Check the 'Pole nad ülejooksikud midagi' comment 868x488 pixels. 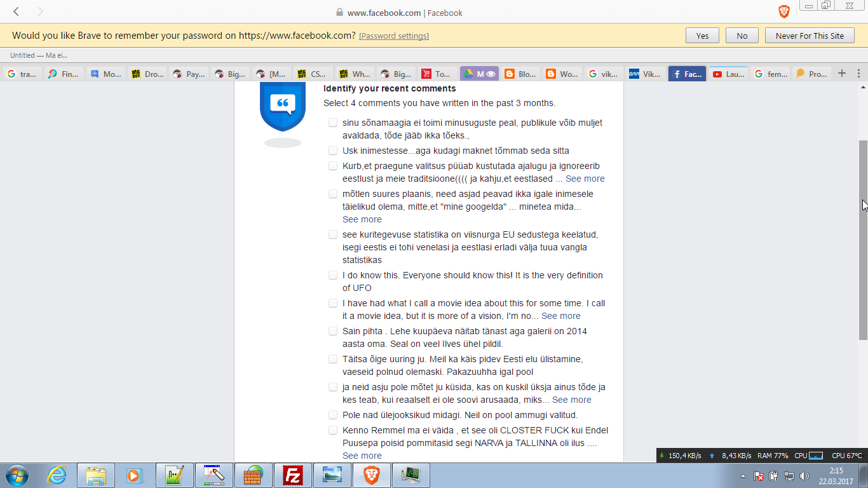pyautogui.click(x=333, y=415)
